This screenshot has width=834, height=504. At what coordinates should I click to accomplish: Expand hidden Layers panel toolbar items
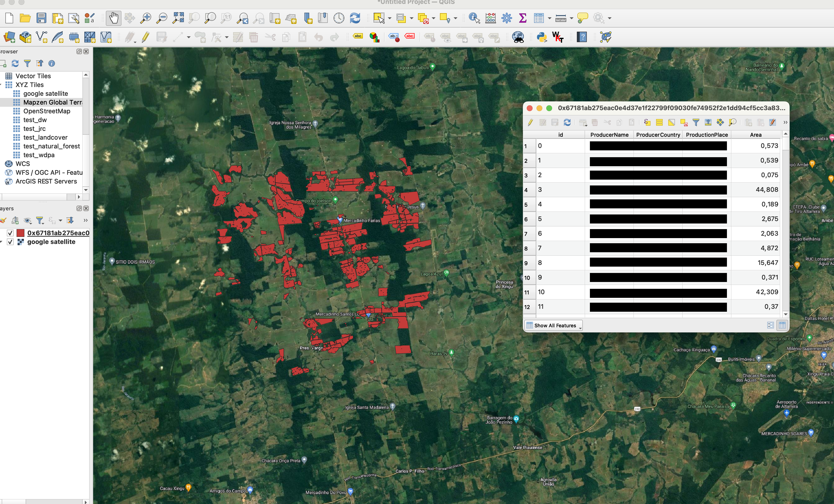pos(86,221)
